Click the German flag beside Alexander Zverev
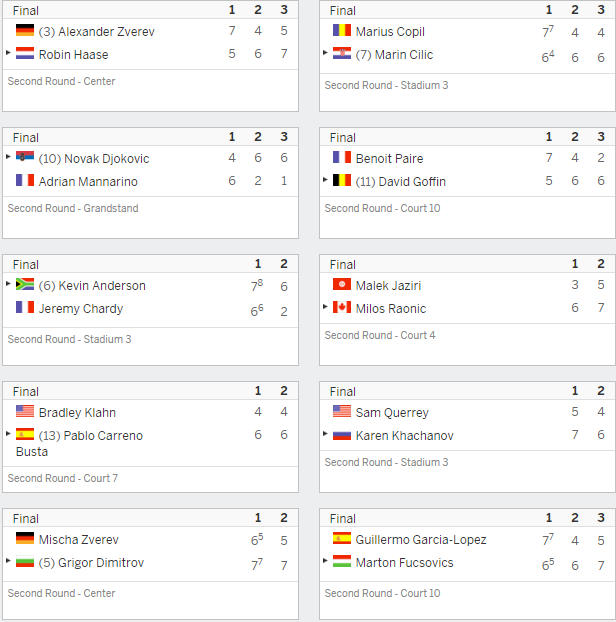The image size is (616, 622). pyautogui.click(x=25, y=31)
